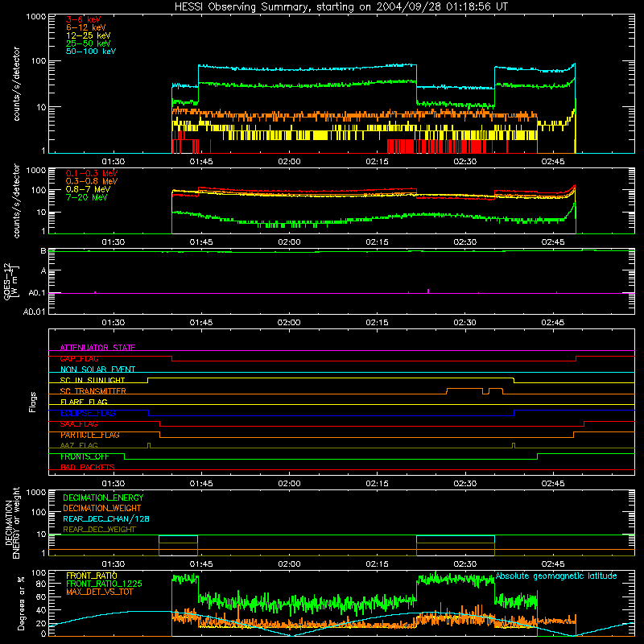
Task: Click the PARTICLE_FLAG label
Action: (x=90, y=435)
